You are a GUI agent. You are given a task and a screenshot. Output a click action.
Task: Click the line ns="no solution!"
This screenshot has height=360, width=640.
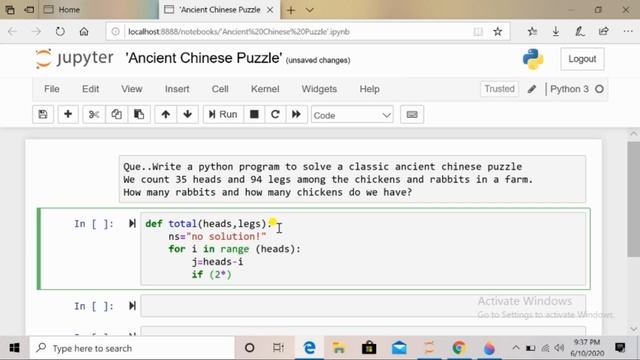point(217,236)
